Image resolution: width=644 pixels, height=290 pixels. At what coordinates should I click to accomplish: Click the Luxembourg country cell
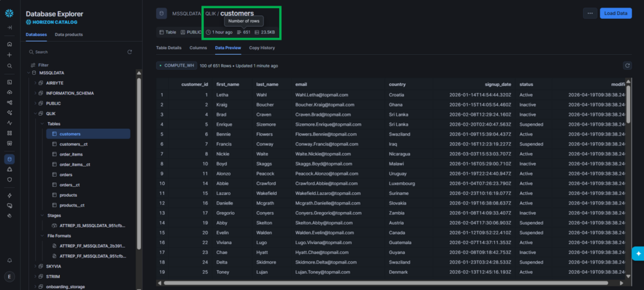tap(402, 184)
